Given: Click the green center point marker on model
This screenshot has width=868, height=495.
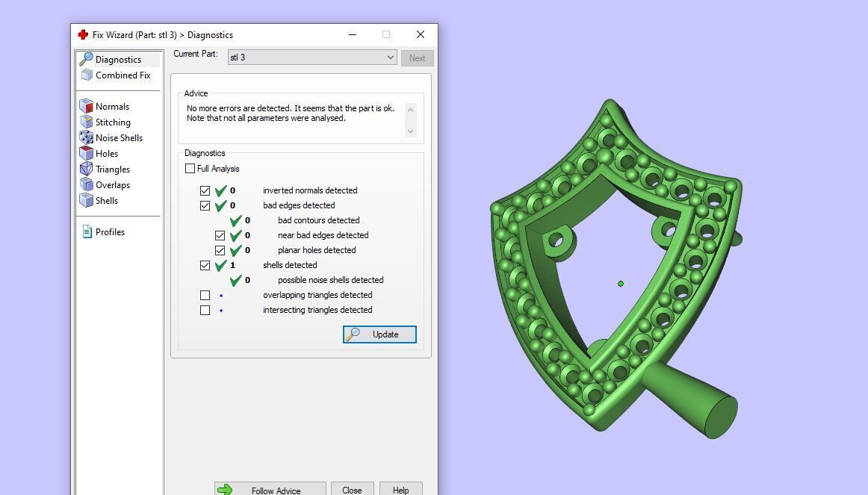Looking at the screenshot, I should (621, 284).
